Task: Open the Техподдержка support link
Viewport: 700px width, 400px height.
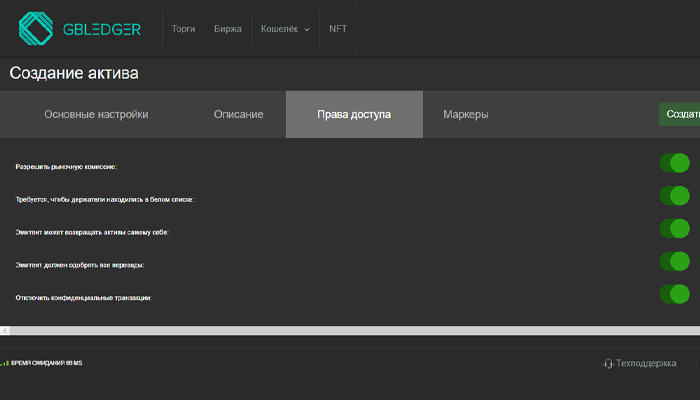Action: (x=646, y=363)
